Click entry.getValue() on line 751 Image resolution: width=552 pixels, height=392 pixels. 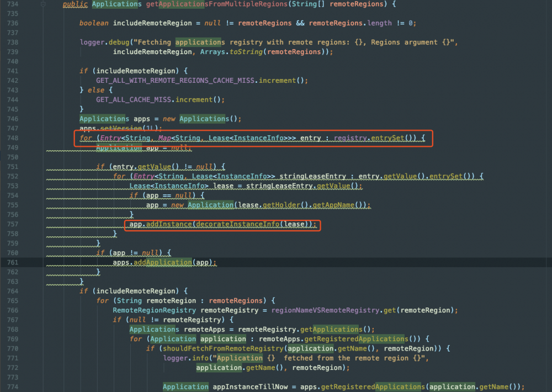click(146, 167)
